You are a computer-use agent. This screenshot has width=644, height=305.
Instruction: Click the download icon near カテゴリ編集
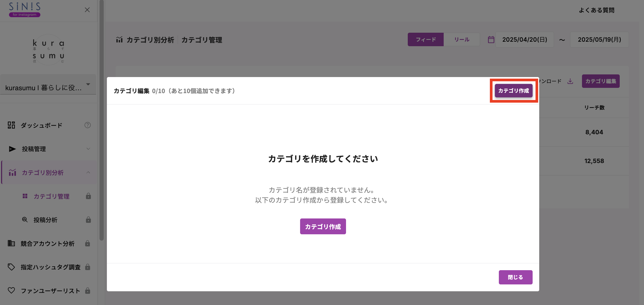pyautogui.click(x=571, y=81)
